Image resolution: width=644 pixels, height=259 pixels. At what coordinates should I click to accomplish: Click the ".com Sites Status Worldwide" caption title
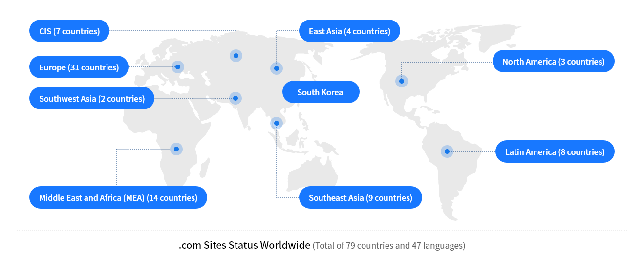(x=244, y=245)
